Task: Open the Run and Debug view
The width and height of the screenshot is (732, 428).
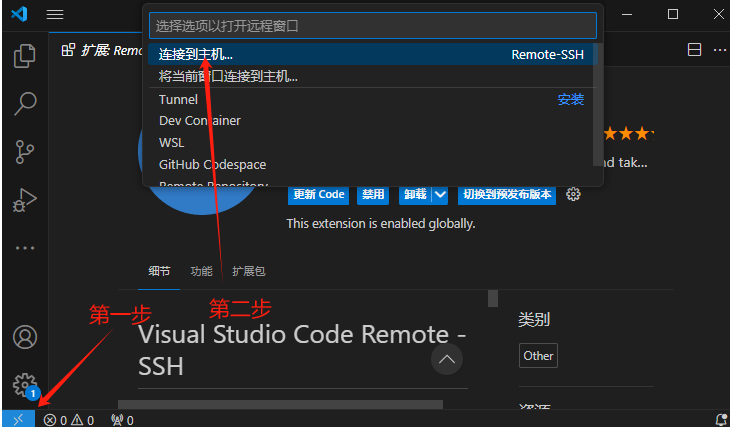Action: 25,200
